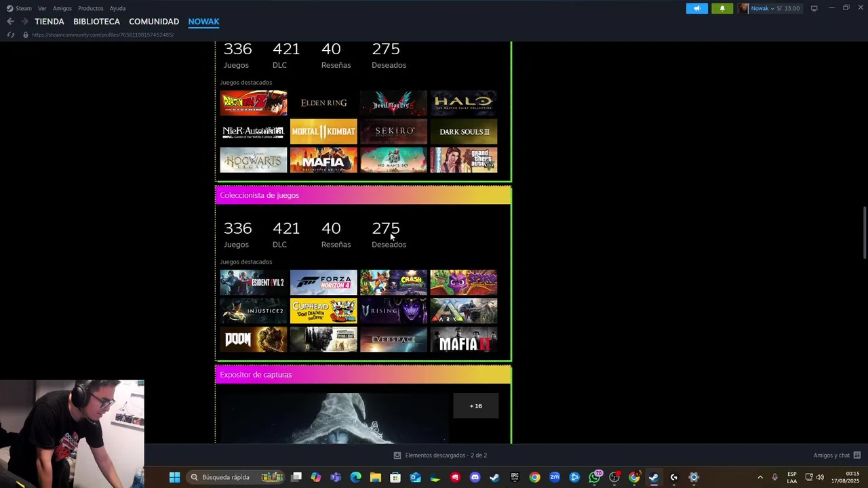Go to the BIBLIOTECA tab

(x=96, y=22)
